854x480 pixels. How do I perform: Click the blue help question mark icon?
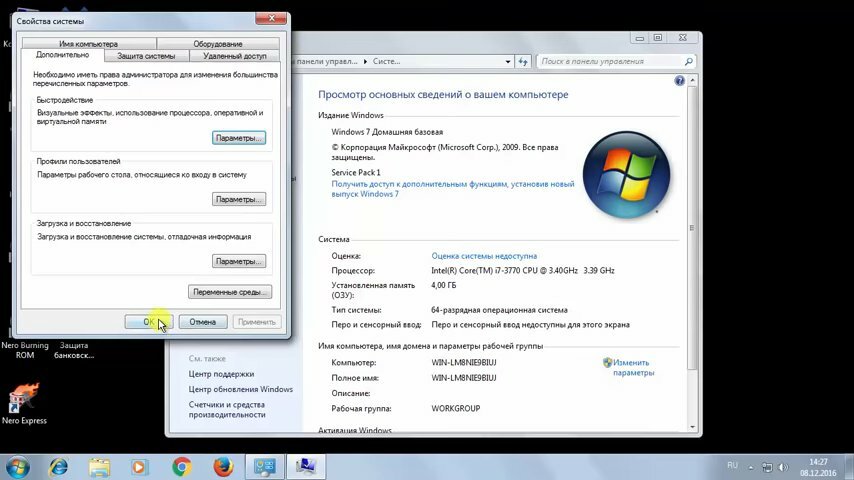[679, 81]
